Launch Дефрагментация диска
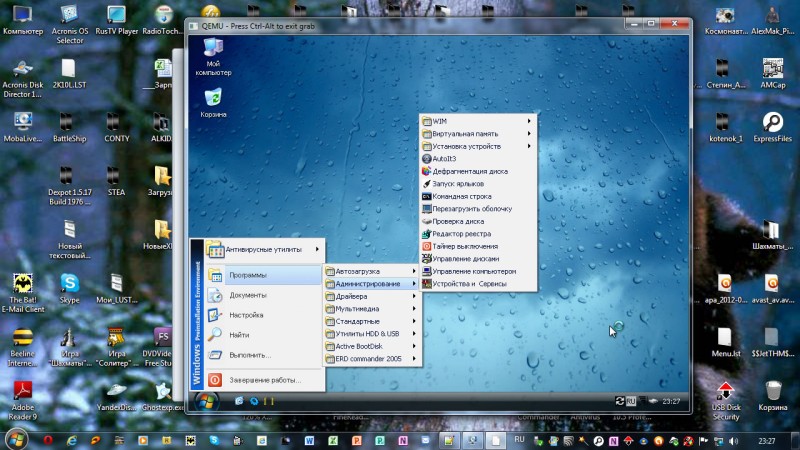The height and width of the screenshot is (450, 800). (x=470, y=171)
